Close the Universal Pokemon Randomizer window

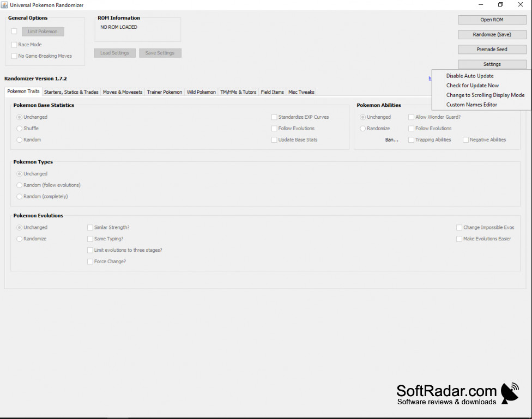coord(521,5)
